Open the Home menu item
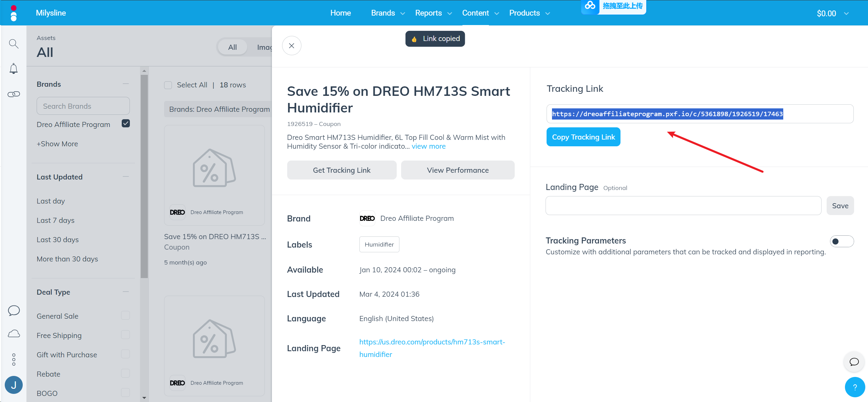 340,13
